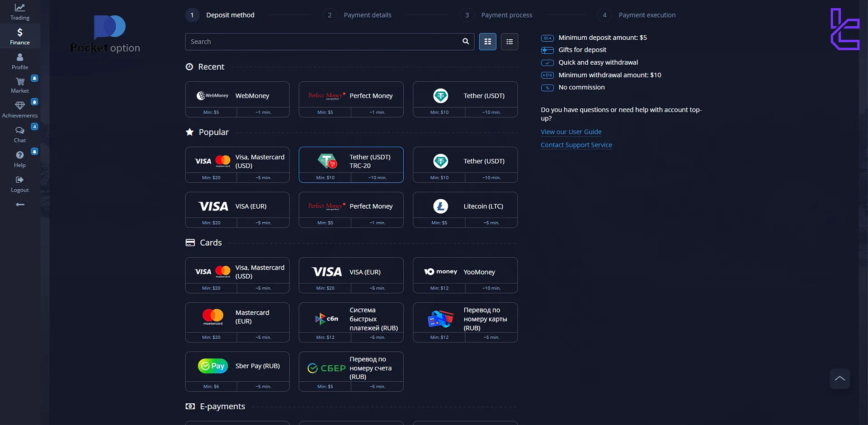
Task: Click Tether TRC-20 coin icon
Action: coord(327,161)
